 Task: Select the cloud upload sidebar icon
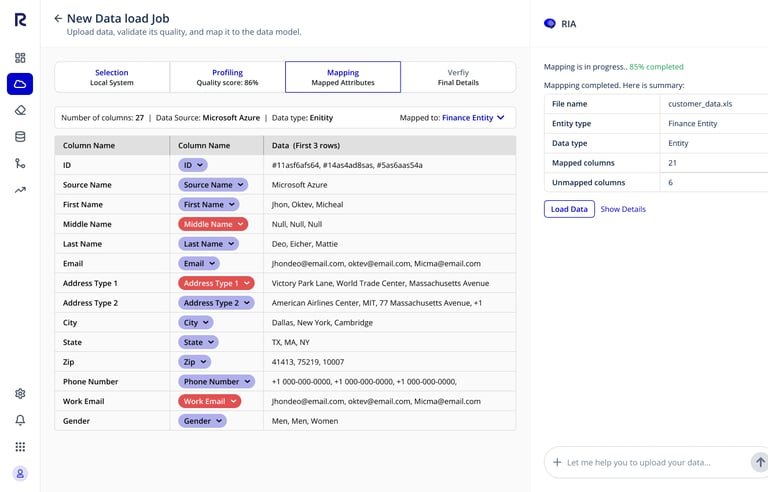(20, 84)
